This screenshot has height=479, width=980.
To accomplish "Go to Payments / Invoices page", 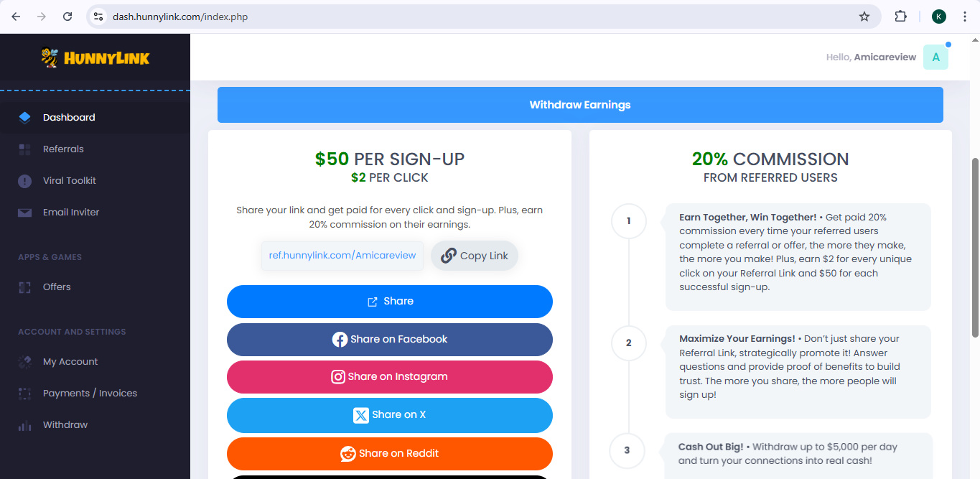I will pos(90,394).
